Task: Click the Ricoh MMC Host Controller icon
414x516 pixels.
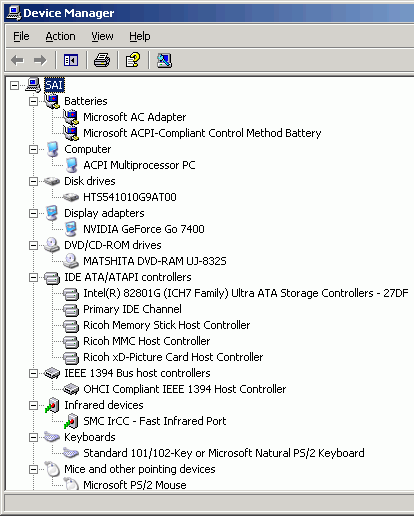Action: click(x=71, y=342)
